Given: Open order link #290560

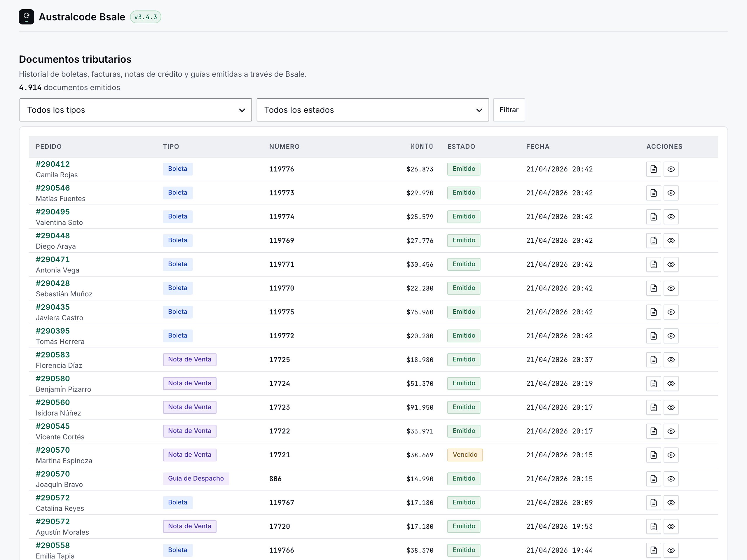Looking at the screenshot, I should (x=53, y=402).
